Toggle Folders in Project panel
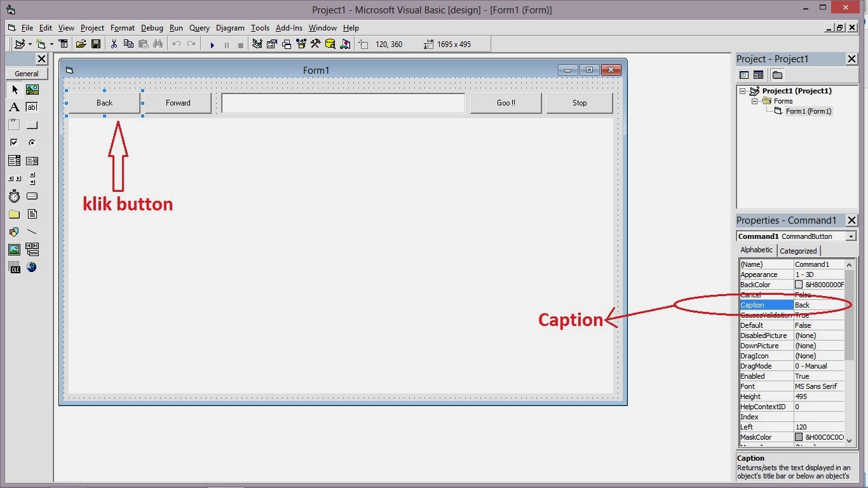This screenshot has width=868, height=488. 777,75
